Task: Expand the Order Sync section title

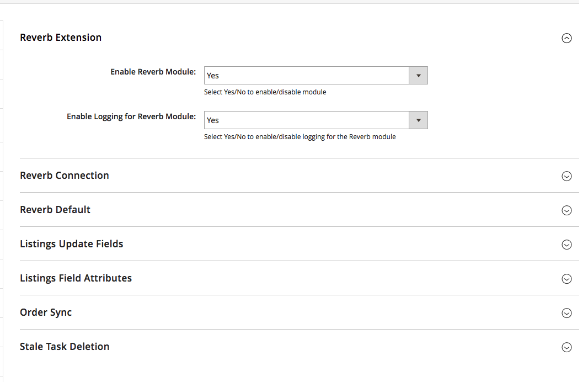Action: [x=46, y=312]
